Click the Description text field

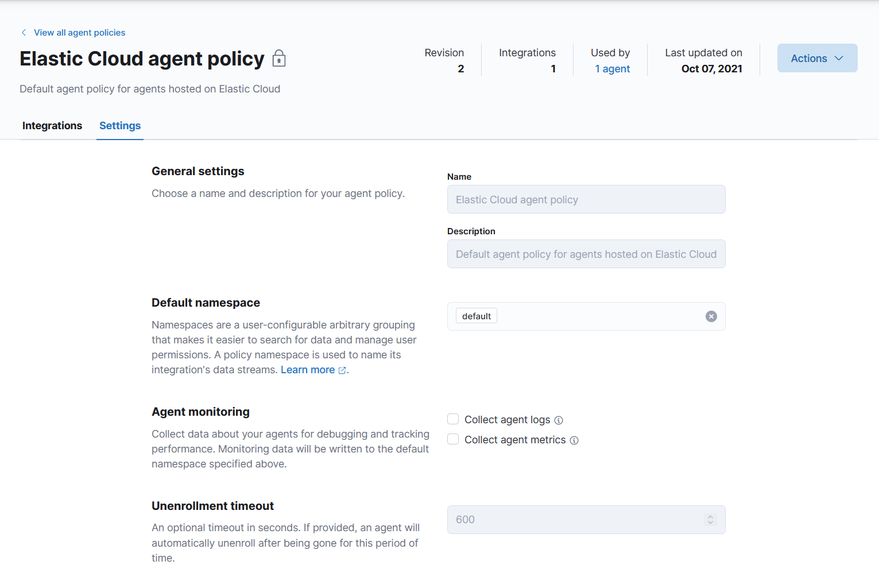click(586, 254)
